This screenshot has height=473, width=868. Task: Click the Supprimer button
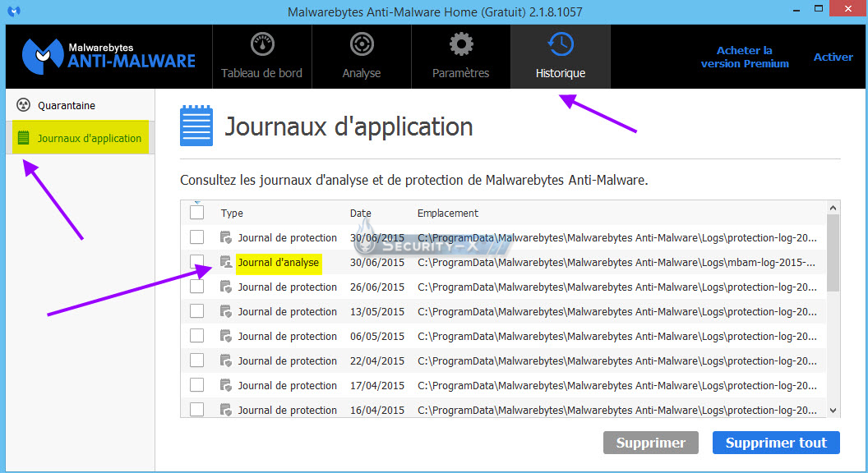650,443
